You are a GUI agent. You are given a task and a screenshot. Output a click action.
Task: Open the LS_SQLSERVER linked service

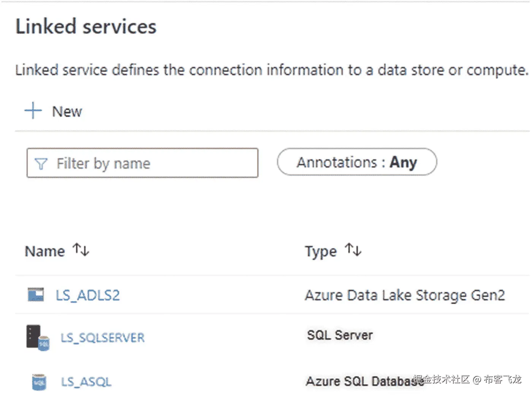click(103, 338)
